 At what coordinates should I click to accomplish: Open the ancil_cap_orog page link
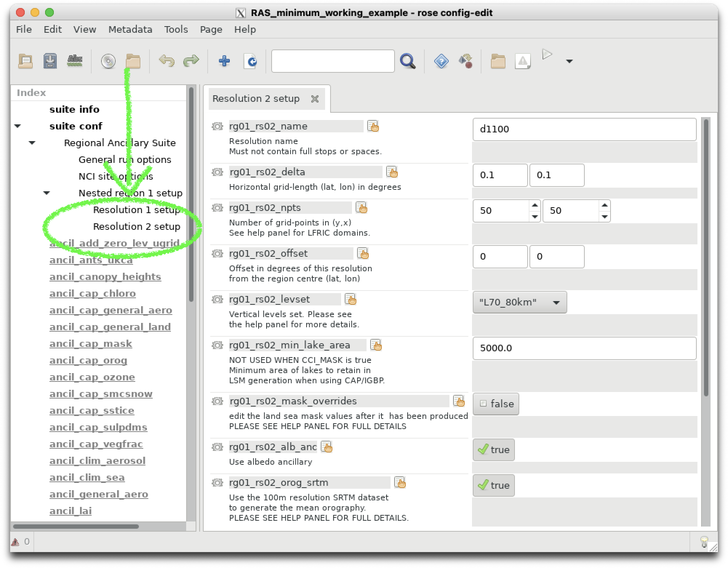(88, 360)
